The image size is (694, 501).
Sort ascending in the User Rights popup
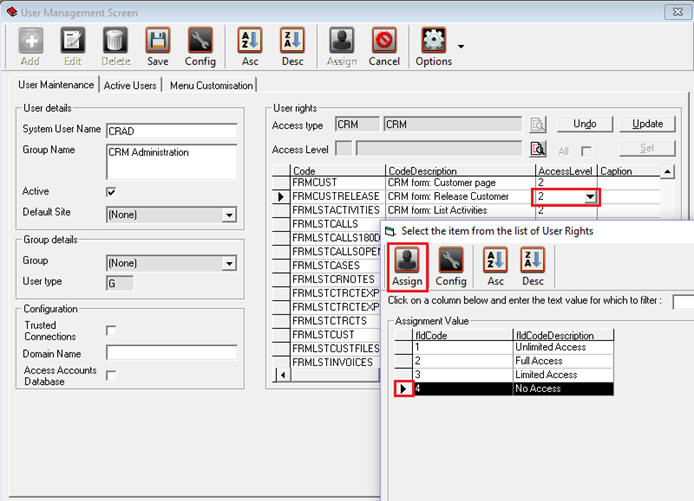(x=495, y=260)
